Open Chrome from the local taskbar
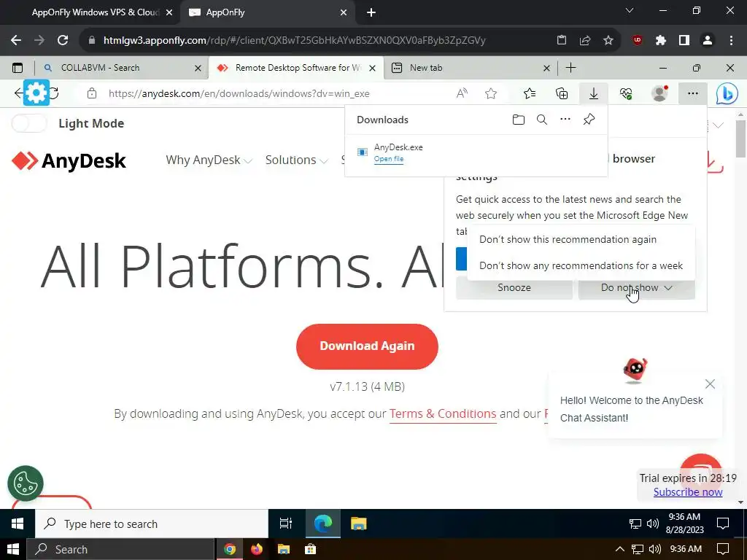Viewport: 747px width, 560px height. (x=230, y=549)
